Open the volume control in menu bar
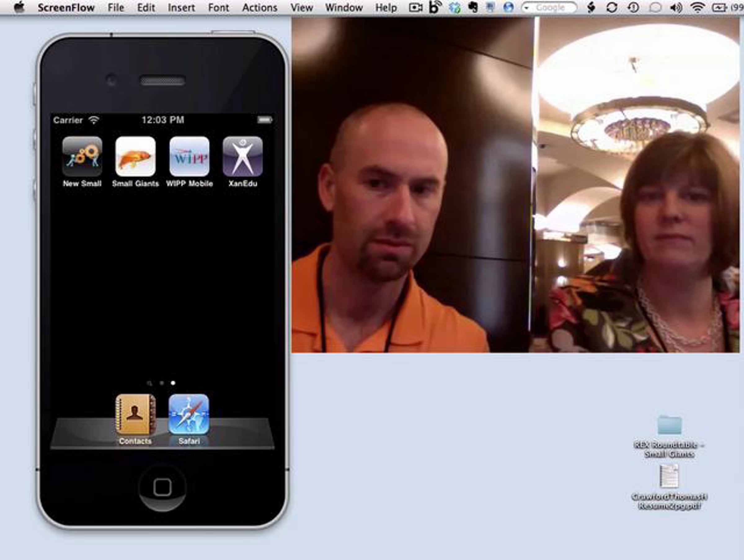Viewport: 744px width, 560px height. (676, 7)
